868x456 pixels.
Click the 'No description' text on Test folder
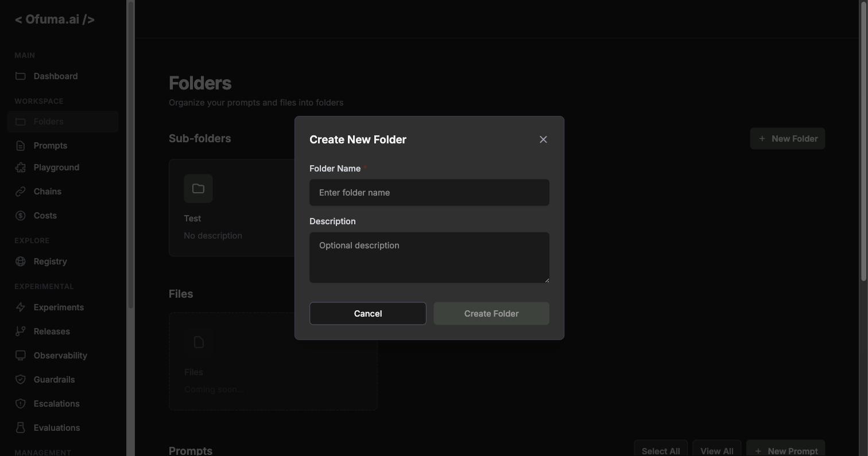(x=213, y=236)
